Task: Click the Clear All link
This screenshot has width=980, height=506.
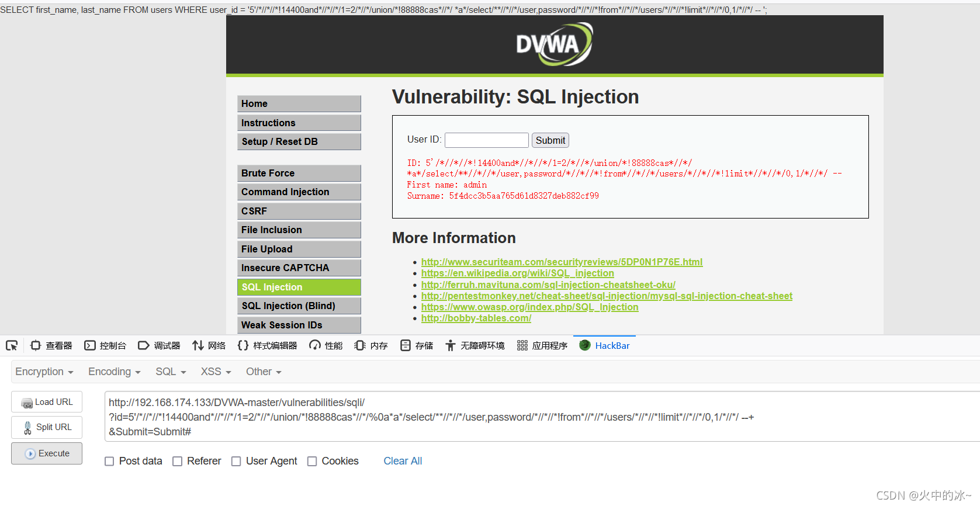Action: [x=403, y=461]
